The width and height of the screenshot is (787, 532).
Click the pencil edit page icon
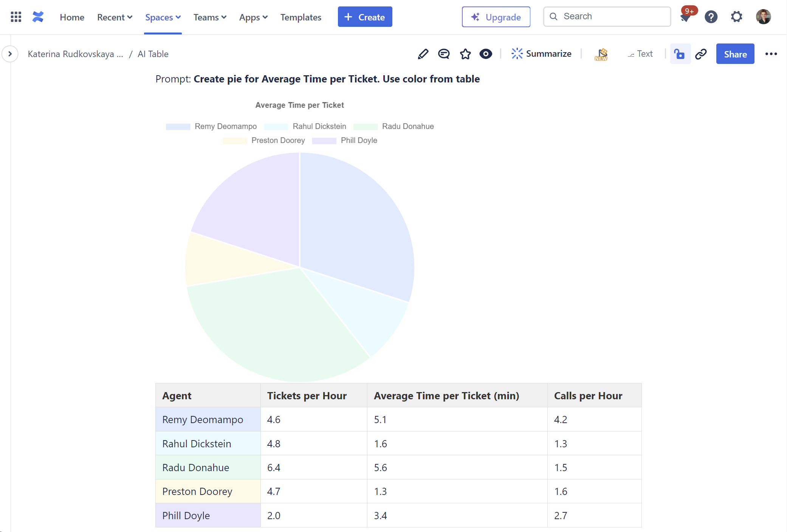423,54
